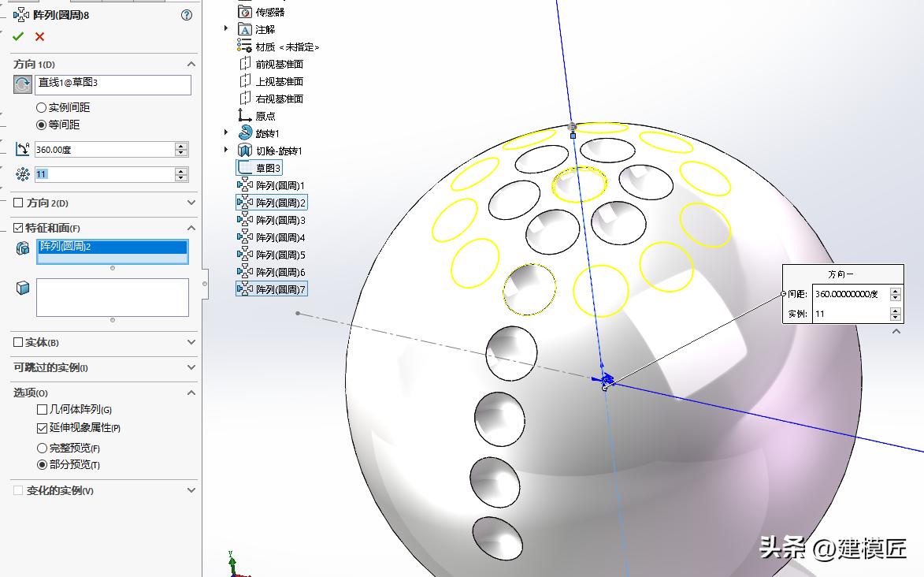Confirm pattern with the green checkmark
The width and height of the screenshot is (924, 577).
point(20,35)
